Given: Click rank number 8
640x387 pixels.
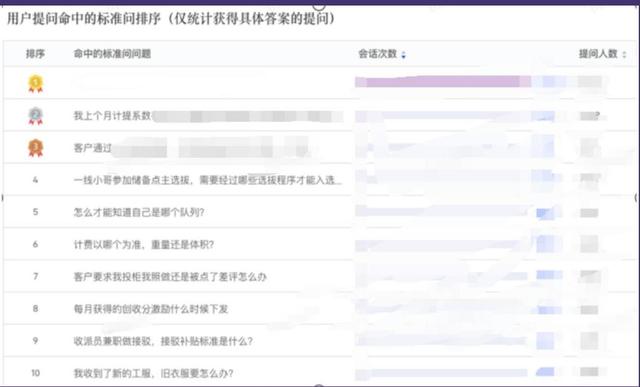Looking at the screenshot, I should (36, 309).
